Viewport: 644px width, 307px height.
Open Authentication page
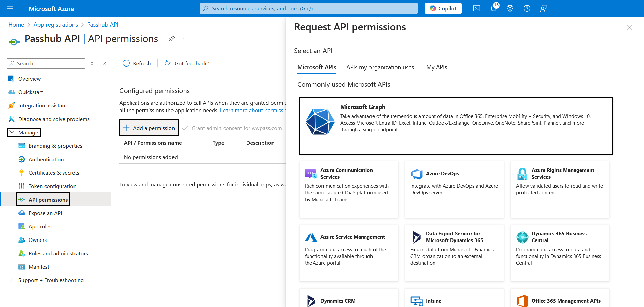click(x=46, y=159)
